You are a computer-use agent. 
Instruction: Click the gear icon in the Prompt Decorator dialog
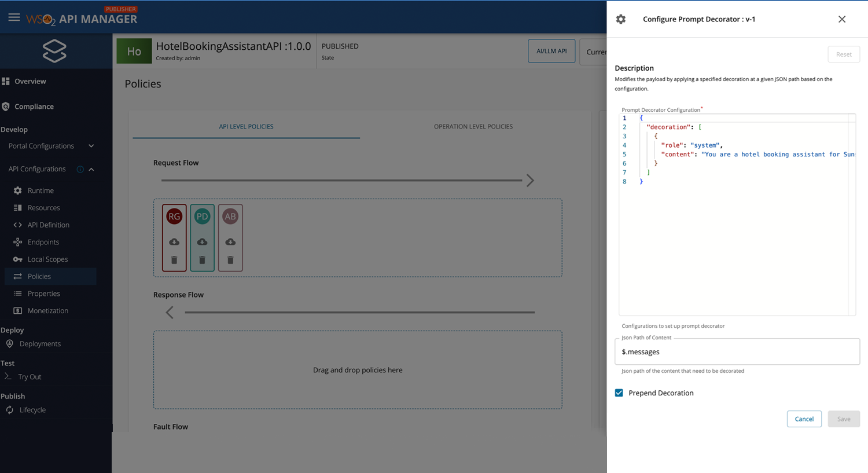tap(620, 19)
